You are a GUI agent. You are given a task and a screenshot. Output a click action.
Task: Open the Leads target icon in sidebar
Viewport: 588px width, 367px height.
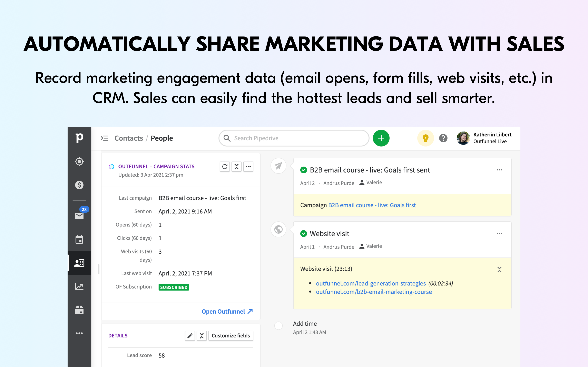tap(79, 162)
